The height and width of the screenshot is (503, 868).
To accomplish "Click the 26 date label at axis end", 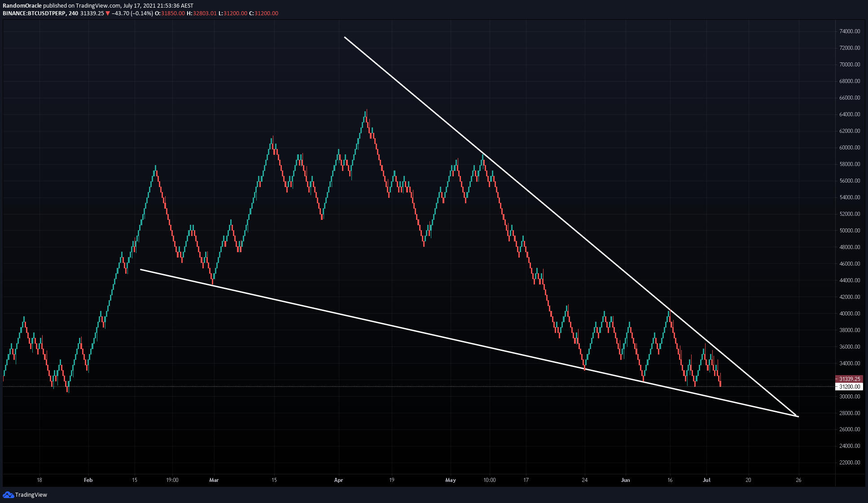I will (798, 480).
